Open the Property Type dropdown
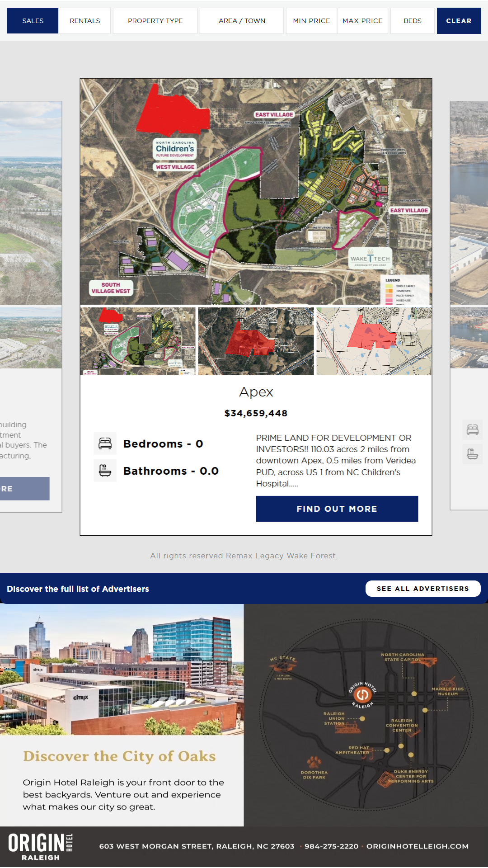Viewport: 488px width, 868px height. click(x=155, y=21)
